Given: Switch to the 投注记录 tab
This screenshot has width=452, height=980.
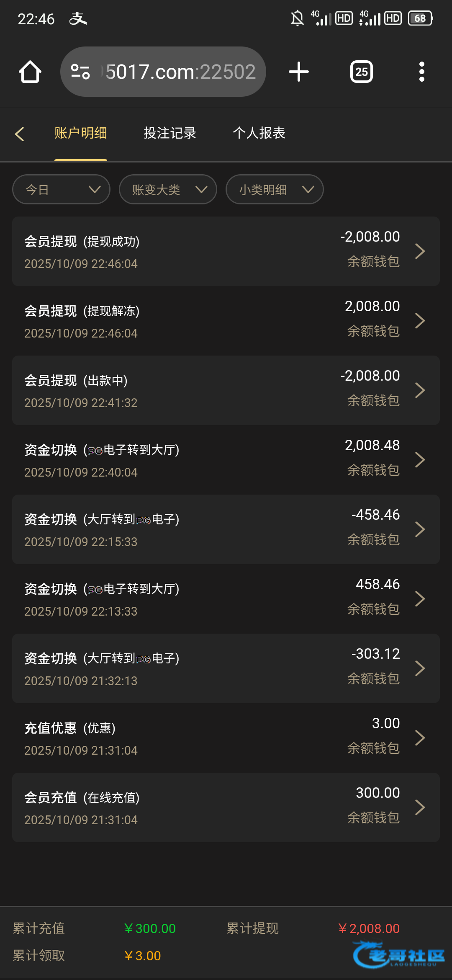Looking at the screenshot, I should tap(170, 133).
